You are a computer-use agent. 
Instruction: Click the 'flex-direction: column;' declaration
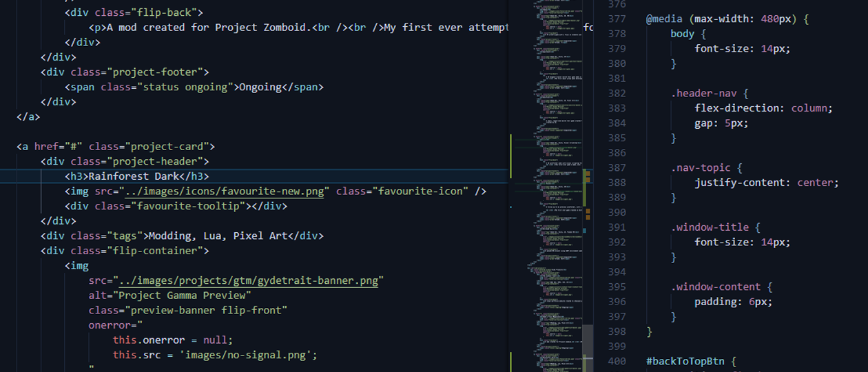pos(763,108)
